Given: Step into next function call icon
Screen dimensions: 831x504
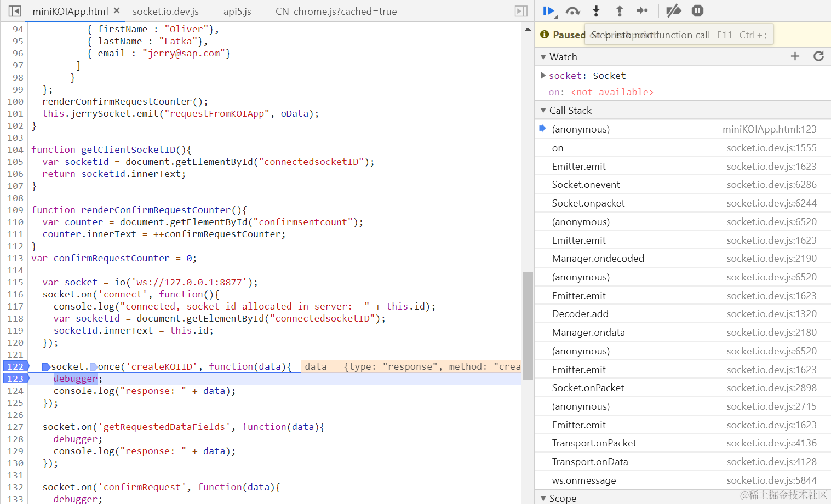Looking at the screenshot, I should [x=597, y=11].
